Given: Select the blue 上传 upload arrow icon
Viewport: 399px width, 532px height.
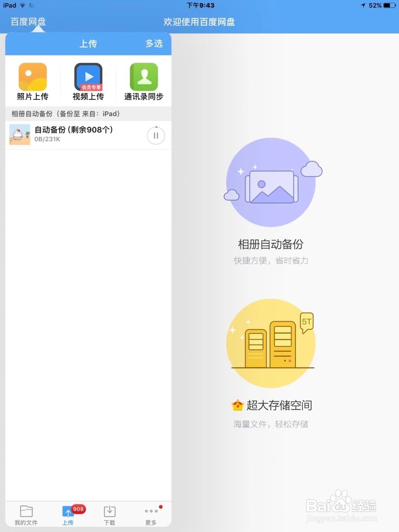Looking at the screenshot, I should [x=68, y=511].
